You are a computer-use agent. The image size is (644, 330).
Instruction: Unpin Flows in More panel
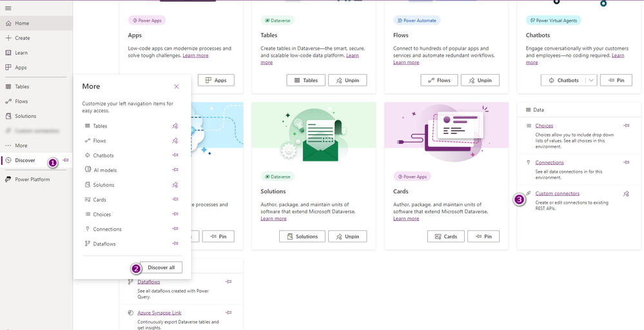[x=175, y=141]
